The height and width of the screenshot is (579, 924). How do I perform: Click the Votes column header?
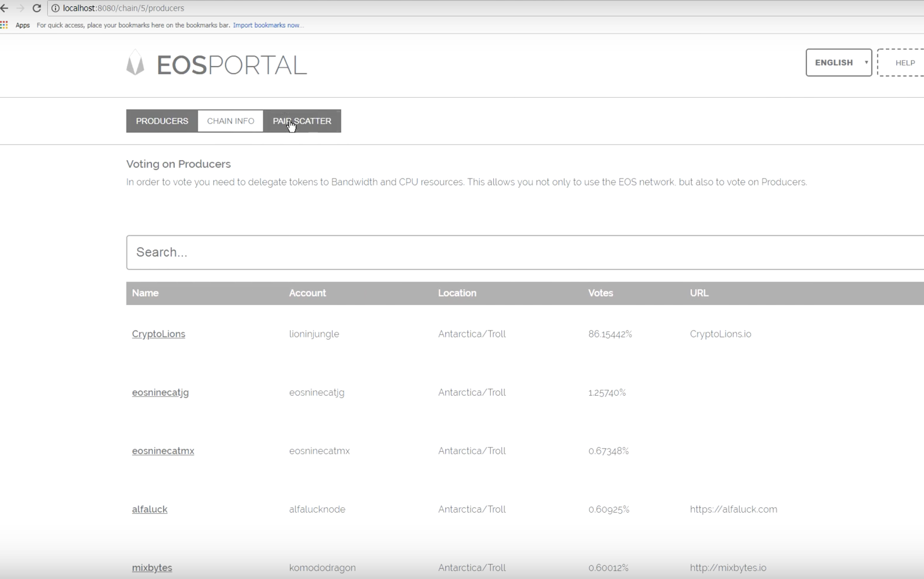tap(601, 293)
